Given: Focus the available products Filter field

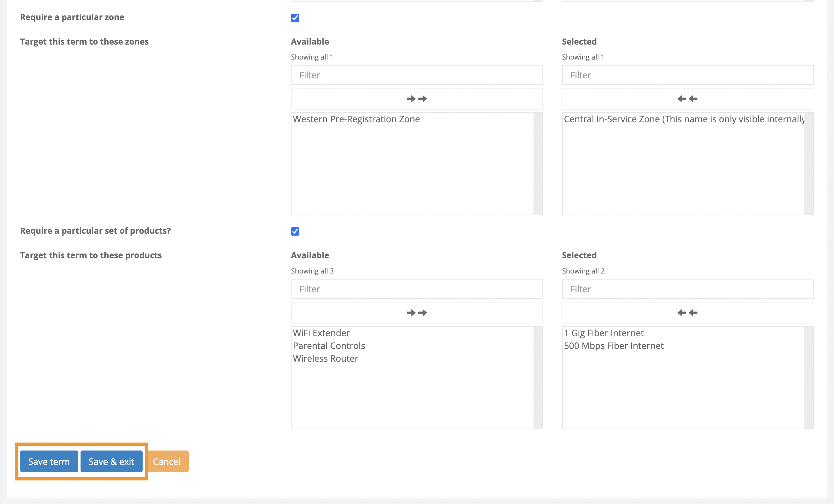Looking at the screenshot, I should click(417, 289).
